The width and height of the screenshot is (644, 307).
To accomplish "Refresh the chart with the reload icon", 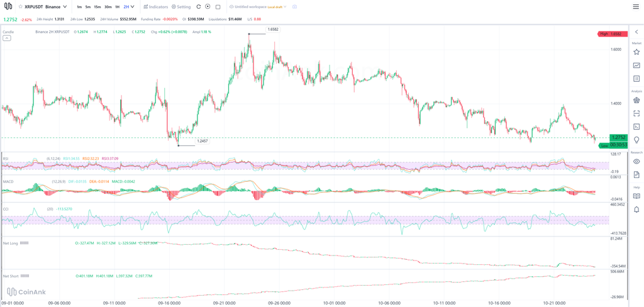I will (x=199, y=6).
